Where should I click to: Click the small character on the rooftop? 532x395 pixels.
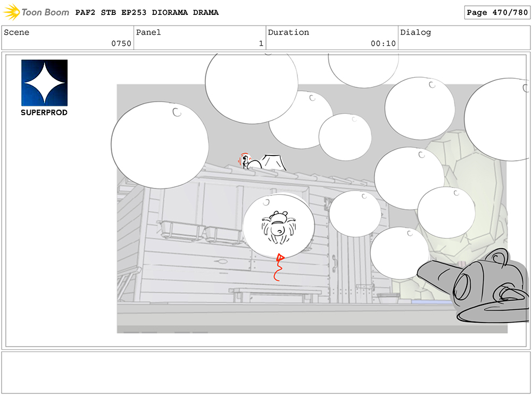pyautogui.click(x=245, y=161)
